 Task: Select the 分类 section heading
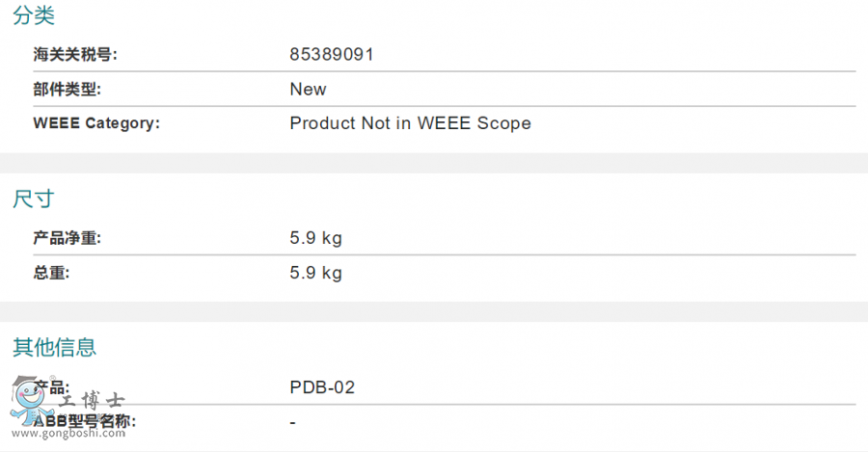[x=34, y=15]
